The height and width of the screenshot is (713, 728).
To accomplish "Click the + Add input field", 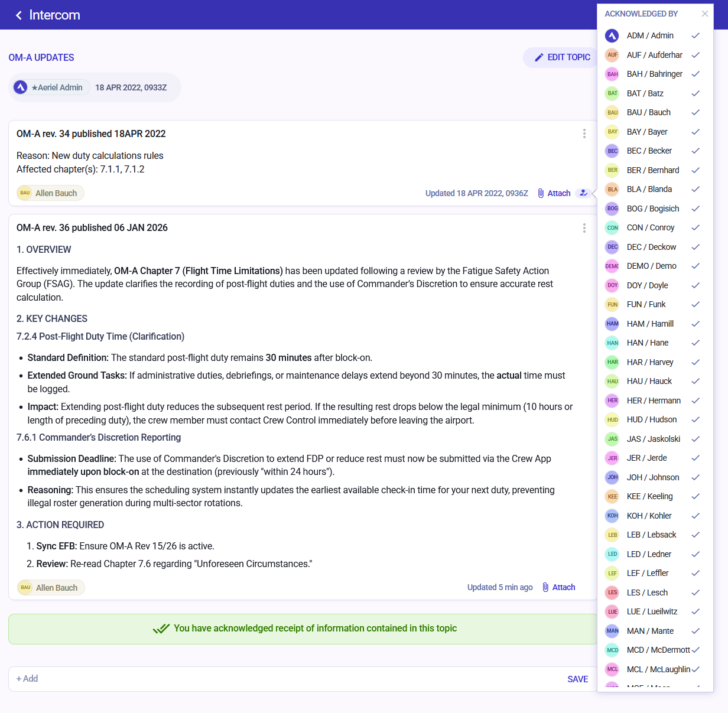I will tap(284, 679).
